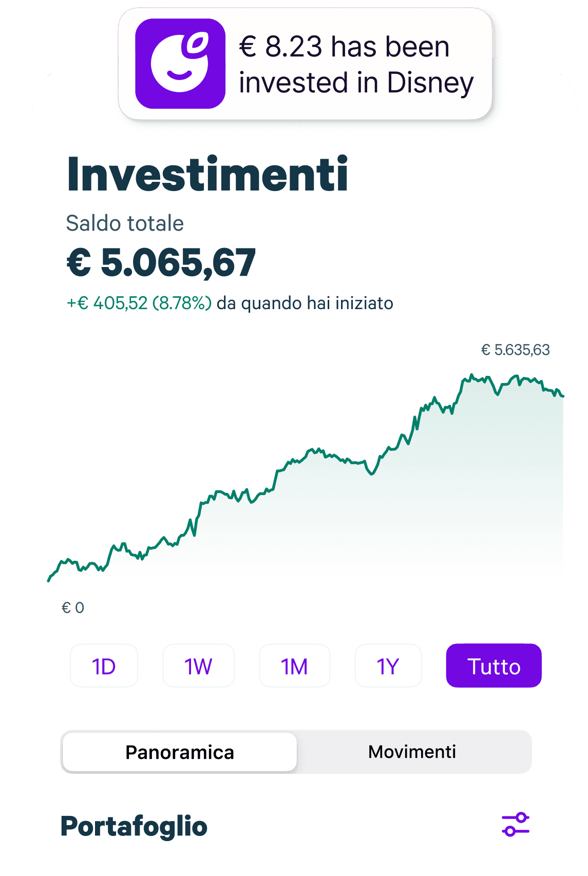Tap the € 5.635,63 chart peak label
Viewport: 588px width, 876px height.
click(515, 350)
